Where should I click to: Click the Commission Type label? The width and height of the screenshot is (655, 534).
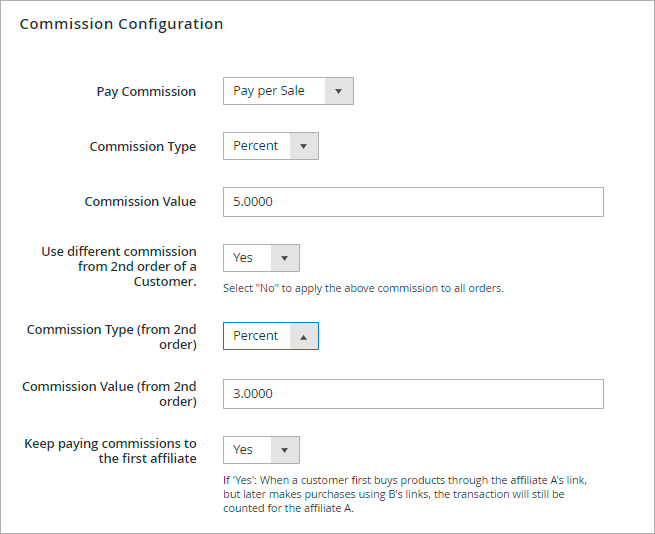pyautogui.click(x=142, y=147)
